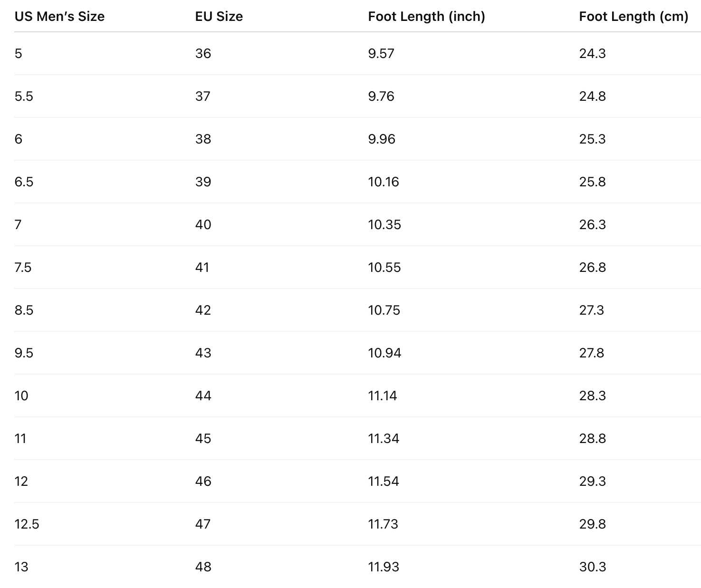Image resolution: width=701 pixels, height=588 pixels.
Task: Select US men's size 8.5 cell
Action: [24, 310]
